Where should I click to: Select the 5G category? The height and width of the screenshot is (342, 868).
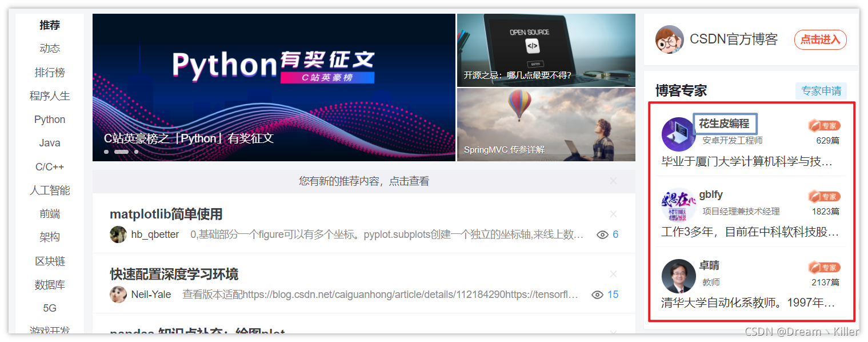click(x=50, y=308)
